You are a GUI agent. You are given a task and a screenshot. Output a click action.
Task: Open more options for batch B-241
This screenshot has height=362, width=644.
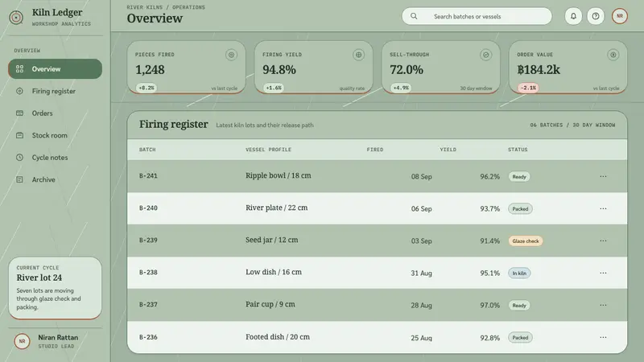(x=603, y=176)
